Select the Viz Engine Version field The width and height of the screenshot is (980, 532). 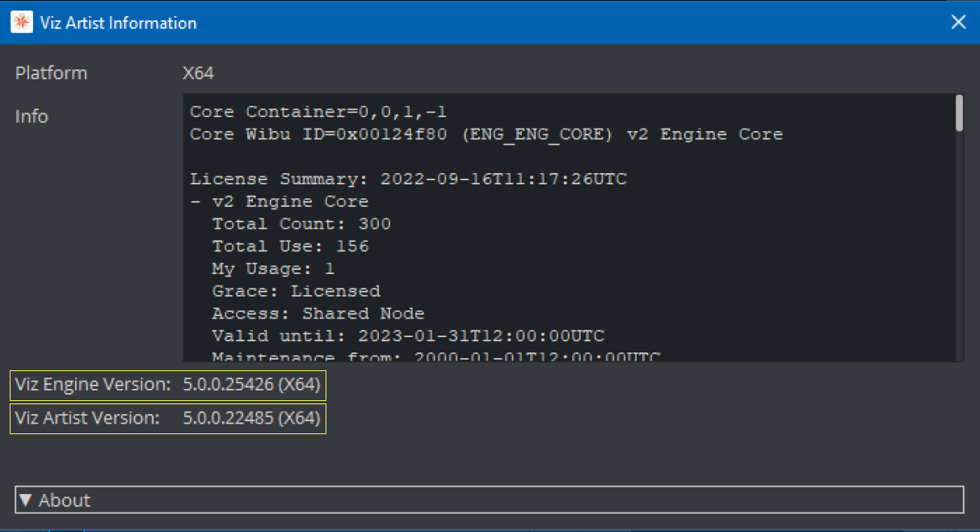point(168,385)
